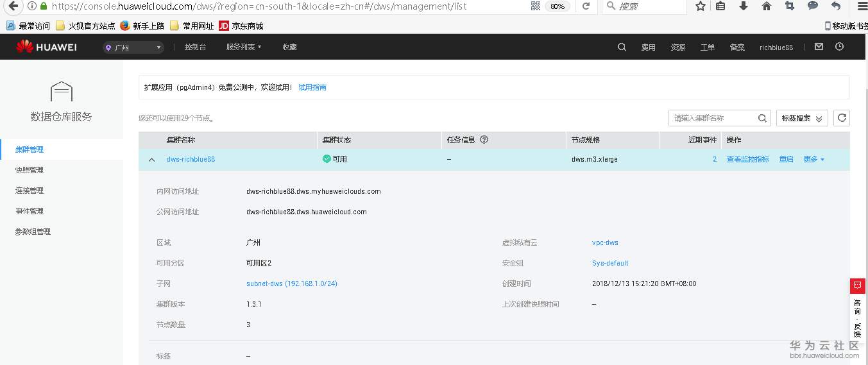Open the 更多 actions dropdown
The image size is (868, 365).
(814, 159)
